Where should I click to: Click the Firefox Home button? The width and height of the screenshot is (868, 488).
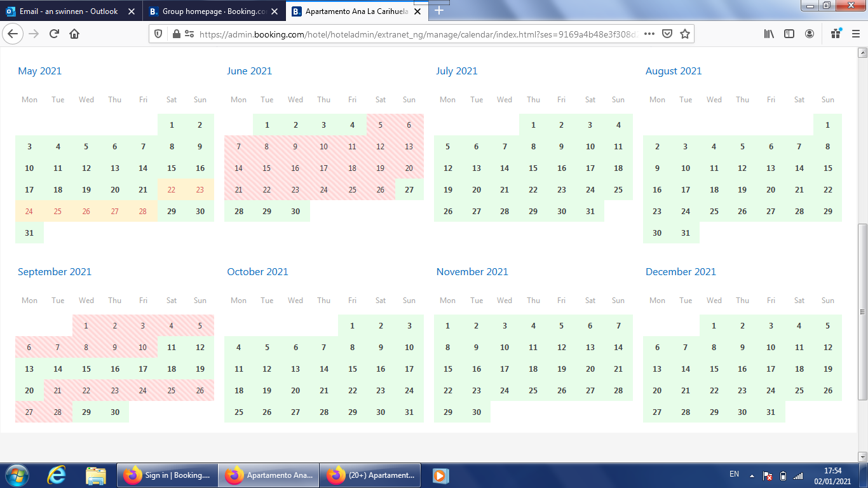[x=74, y=34]
